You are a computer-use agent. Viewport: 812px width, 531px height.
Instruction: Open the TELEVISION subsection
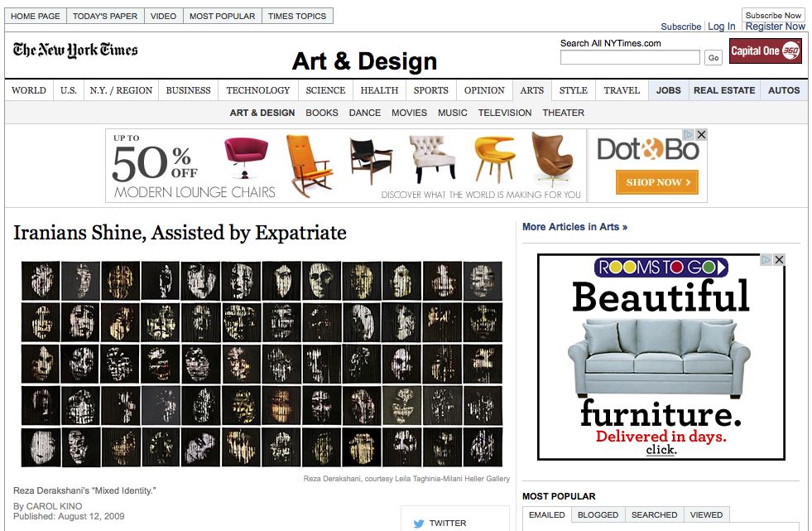tap(504, 113)
